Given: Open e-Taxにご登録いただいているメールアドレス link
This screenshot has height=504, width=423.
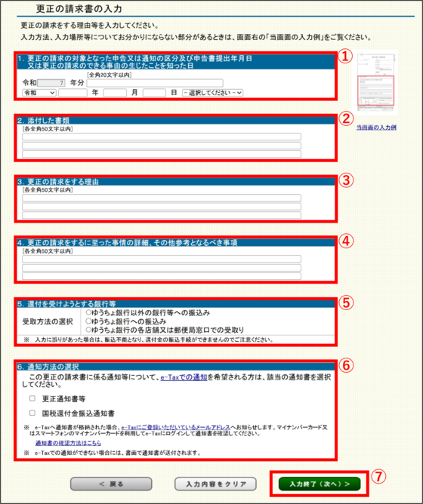Looking at the screenshot, I should tap(175, 428).
